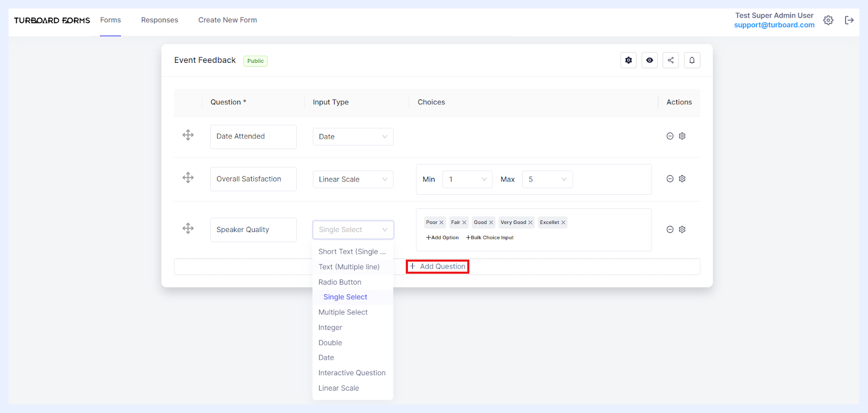Grab the move handle for Date Attended
The width and height of the screenshot is (868, 413).
(x=188, y=135)
